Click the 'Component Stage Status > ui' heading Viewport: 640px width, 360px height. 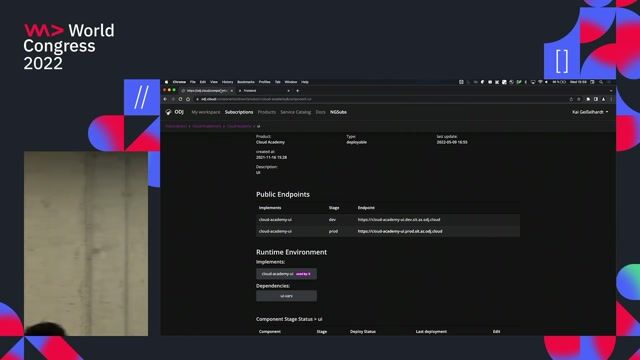click(x=289, y=319)
